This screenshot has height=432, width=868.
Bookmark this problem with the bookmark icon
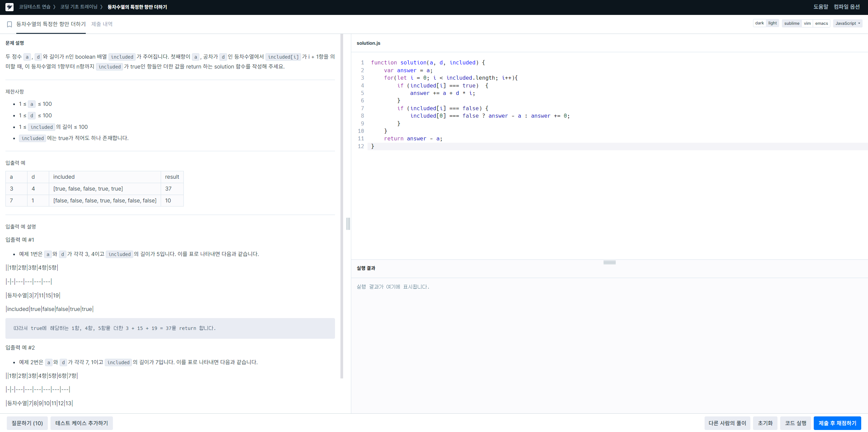[x=9, y=24]
